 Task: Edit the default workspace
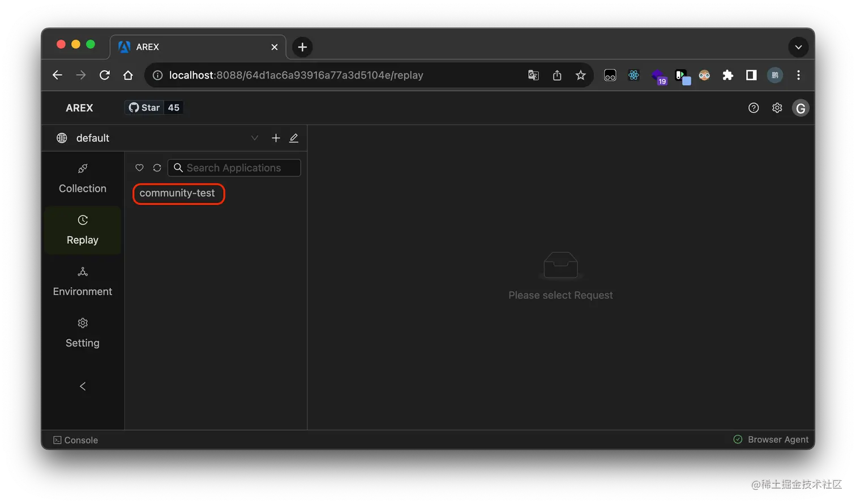294,138
